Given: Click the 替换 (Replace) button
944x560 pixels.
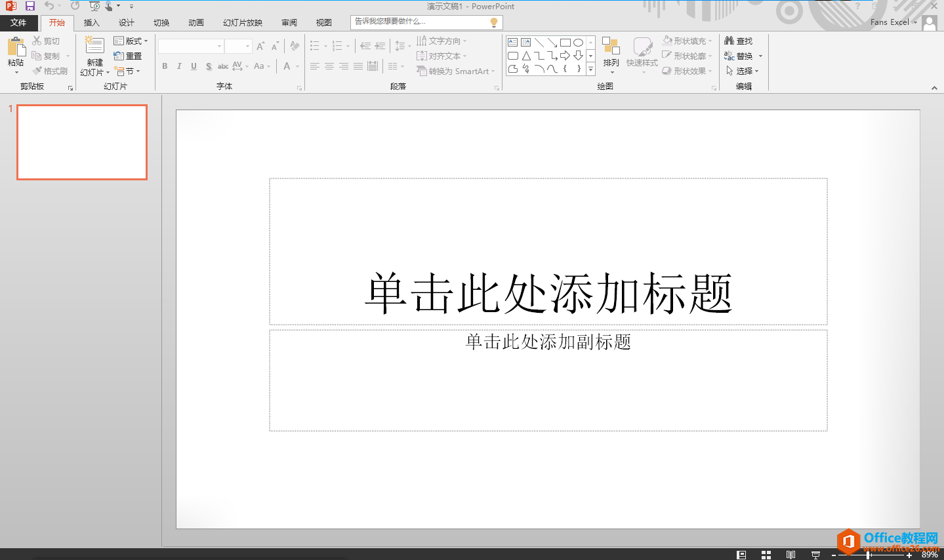Looking at the screenshot, I should pos(739,56).
